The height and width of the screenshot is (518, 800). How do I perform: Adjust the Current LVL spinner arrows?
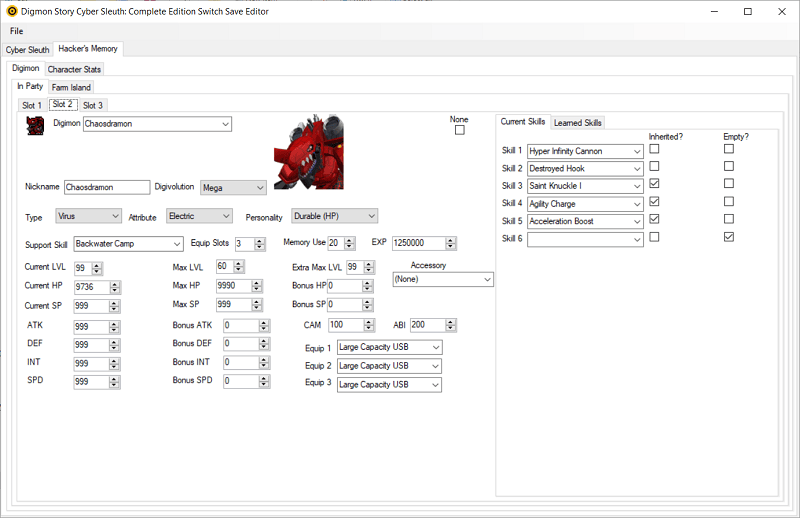(x=96, y=268)
